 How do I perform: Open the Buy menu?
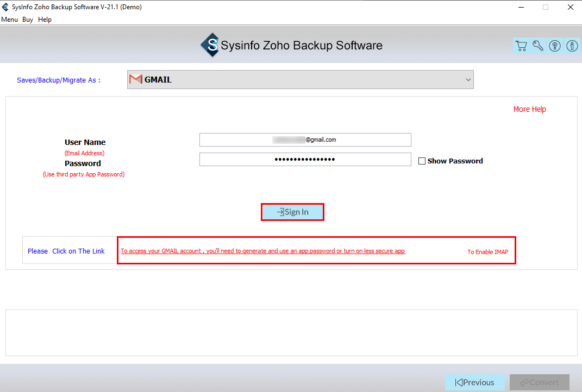[28, 20]
